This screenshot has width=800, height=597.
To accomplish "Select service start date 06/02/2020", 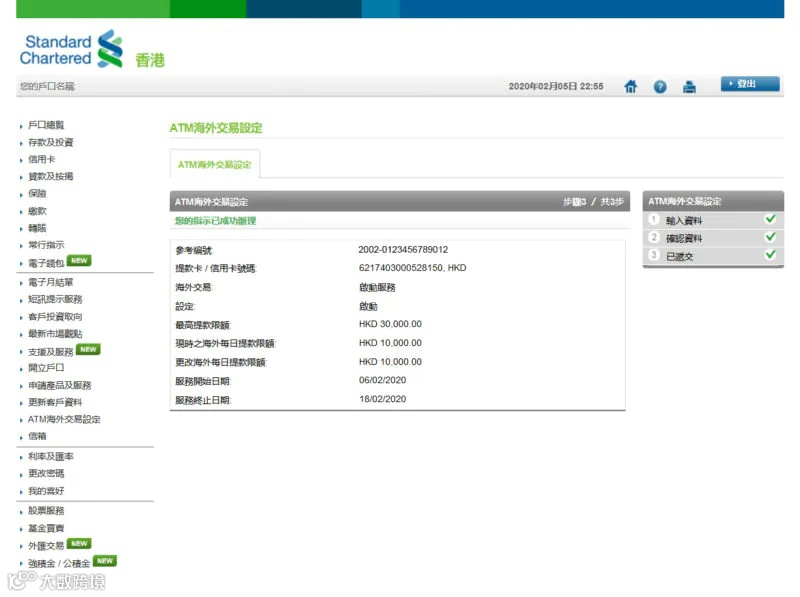I will 383,380.
